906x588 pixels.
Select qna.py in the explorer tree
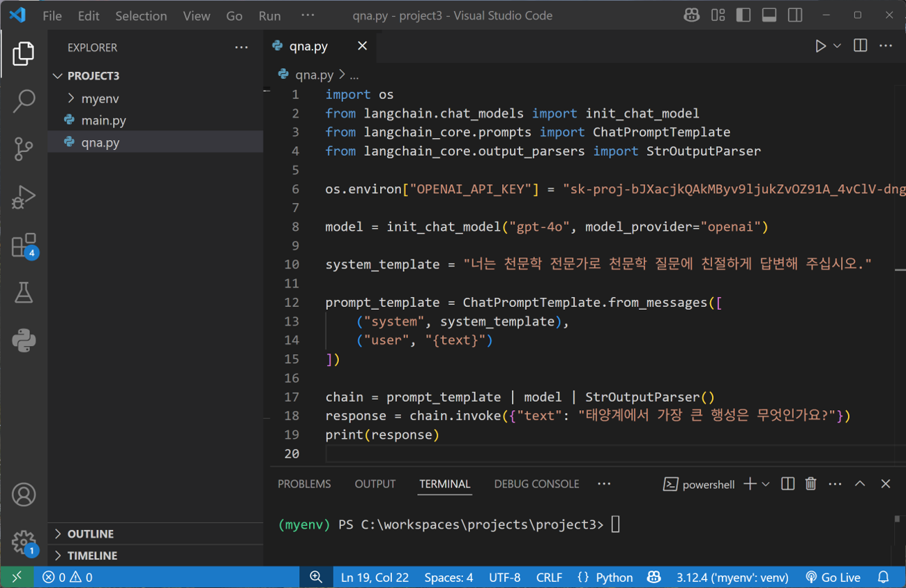[x=156, y=142]
